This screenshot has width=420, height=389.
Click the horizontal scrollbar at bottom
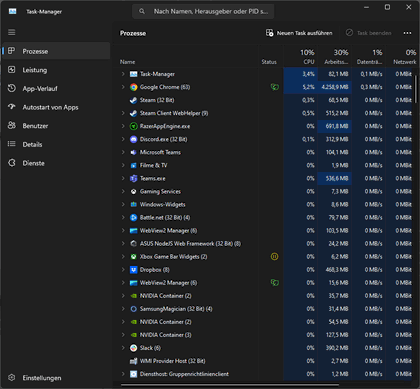point(229,385)
